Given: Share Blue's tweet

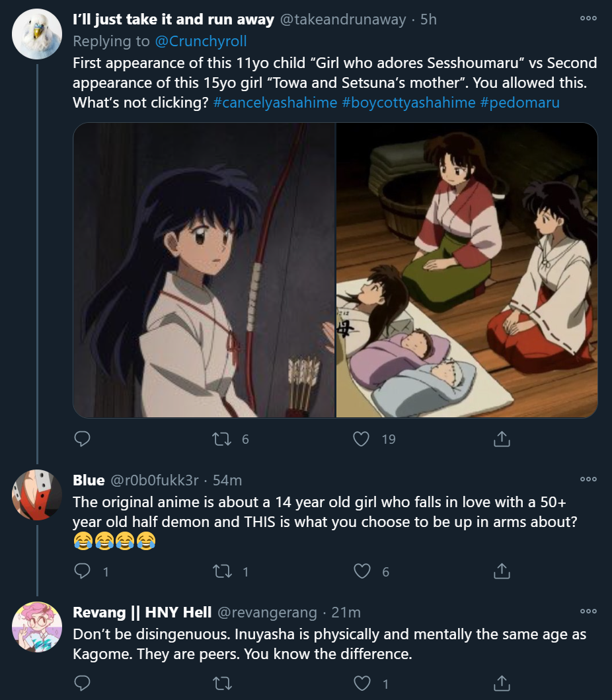Looking at the screenshot, I should [x=502, y=571].
